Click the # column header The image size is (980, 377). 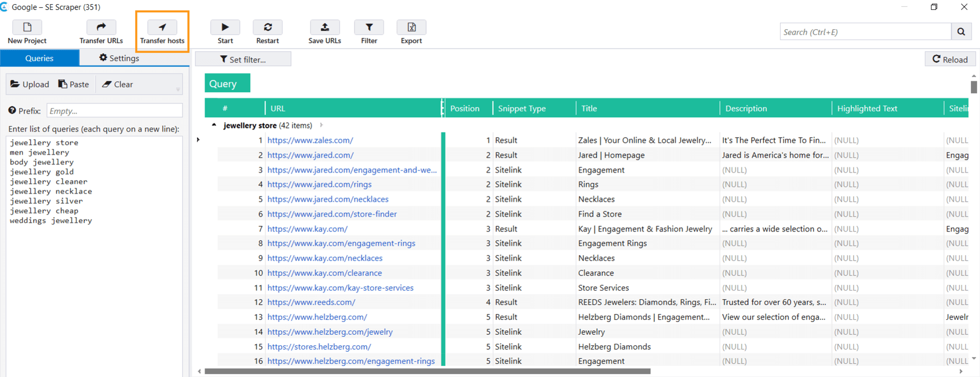click(x=235, y=108)
